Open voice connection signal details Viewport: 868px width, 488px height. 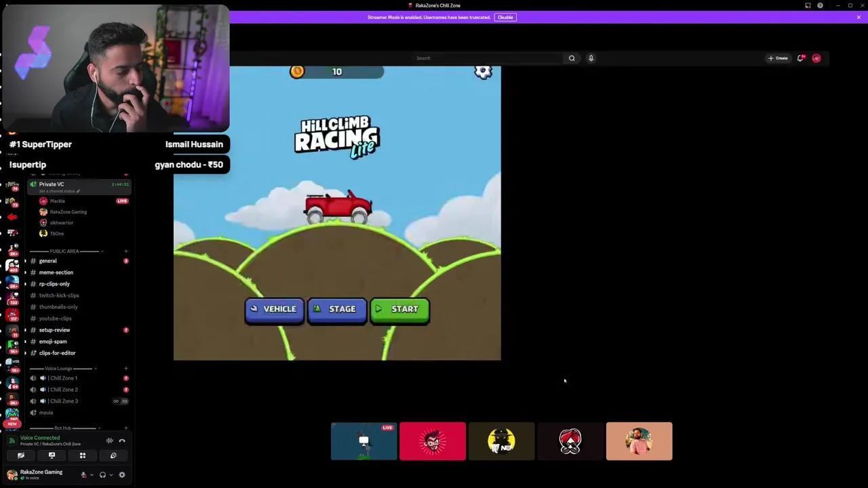[x=12, y=441]
